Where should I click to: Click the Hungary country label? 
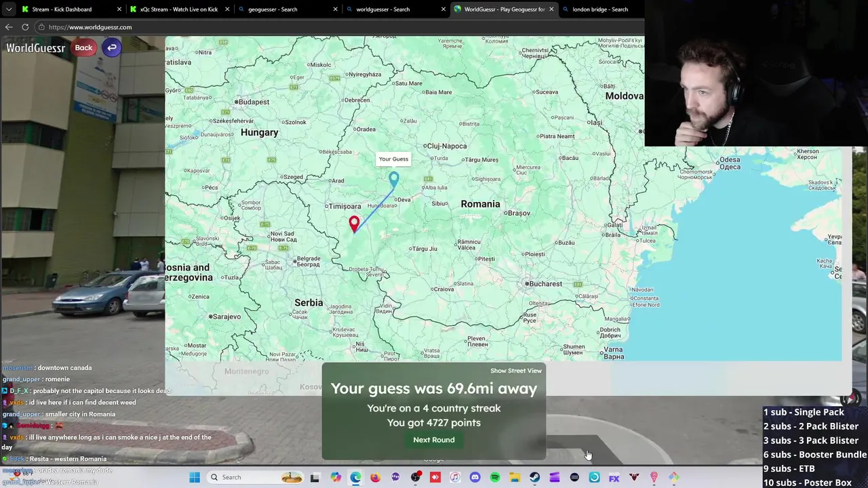(x=259, y=132)
